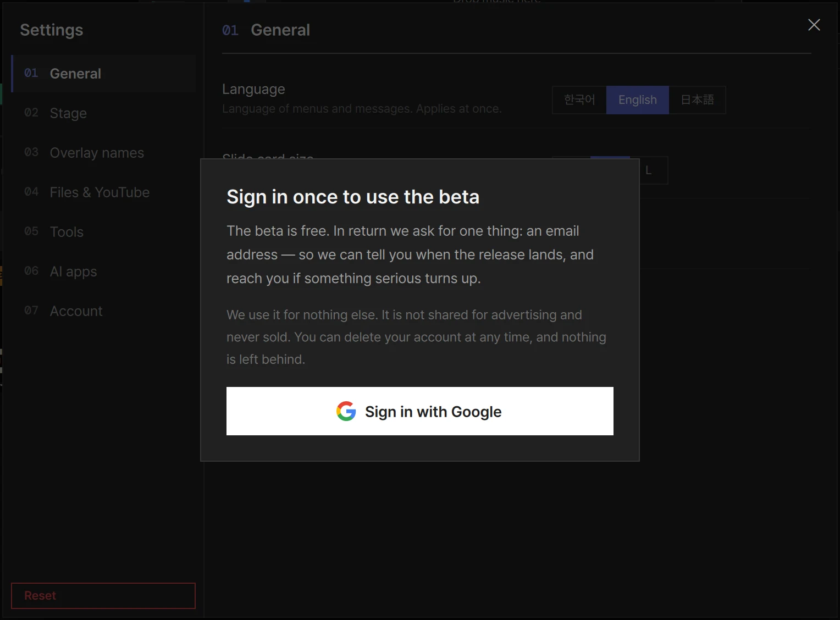Open the Account settings section
Screen dimensions: 840x620
103,311
